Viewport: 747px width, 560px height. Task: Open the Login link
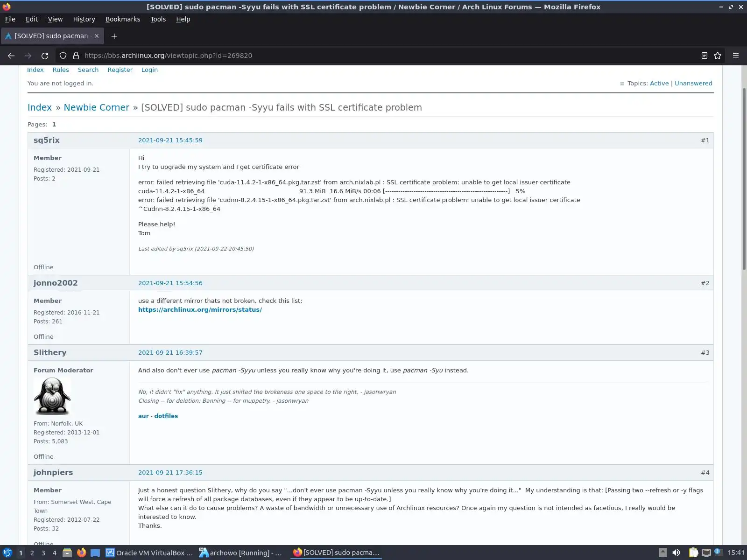[149, 70]
